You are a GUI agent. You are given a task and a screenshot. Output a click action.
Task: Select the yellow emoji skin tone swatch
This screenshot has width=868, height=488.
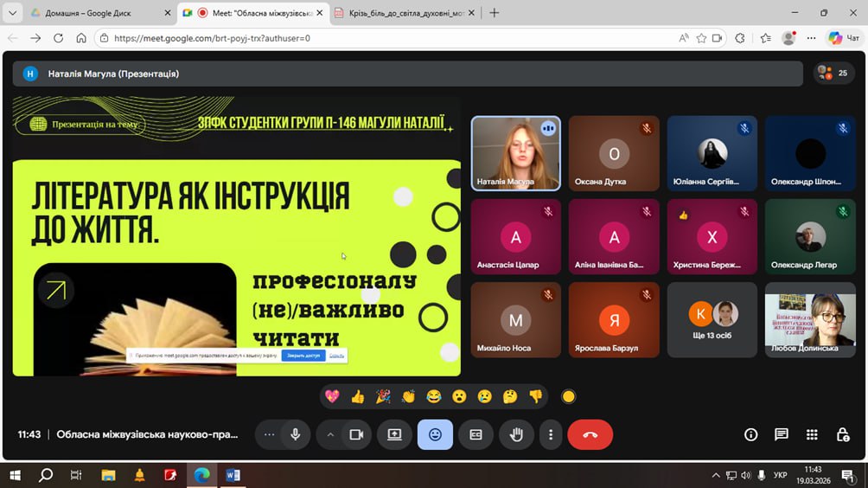(568, 396)
